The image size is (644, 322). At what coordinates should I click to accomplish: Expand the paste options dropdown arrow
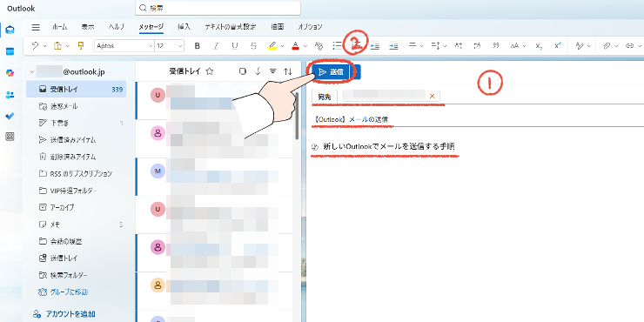point(67,46)
